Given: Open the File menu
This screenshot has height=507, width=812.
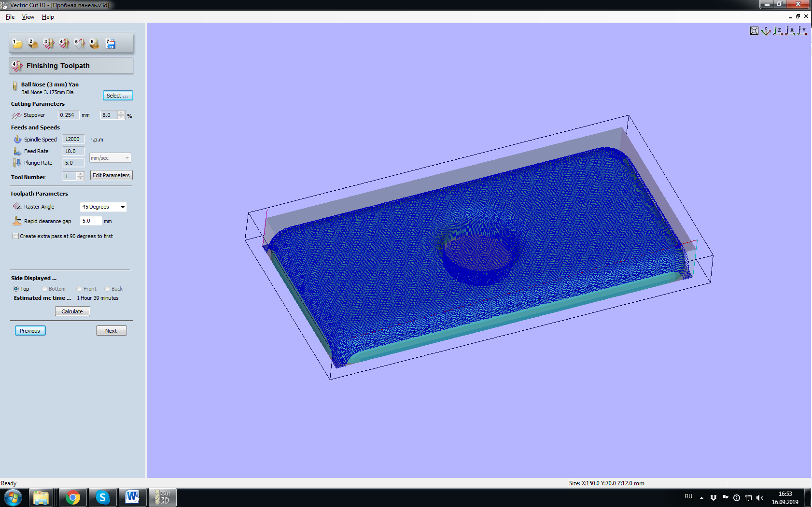Looking at the screenshot, I should pos(10,17).
